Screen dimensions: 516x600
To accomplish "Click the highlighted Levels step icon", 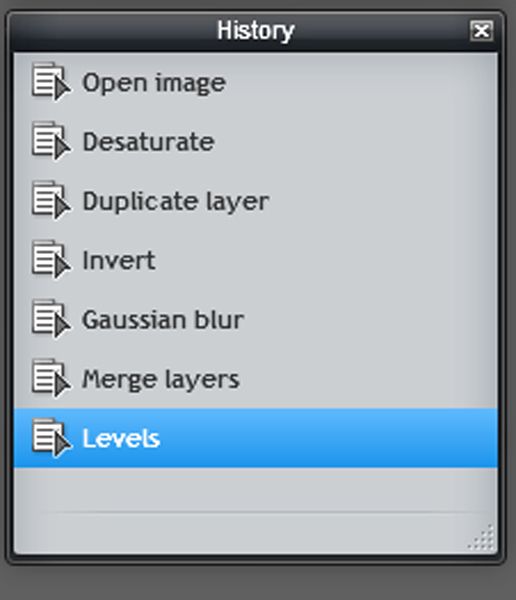I will coord(51,437).
